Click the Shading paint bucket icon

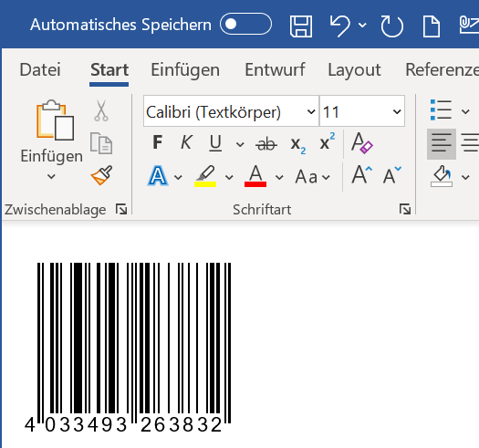442,176
